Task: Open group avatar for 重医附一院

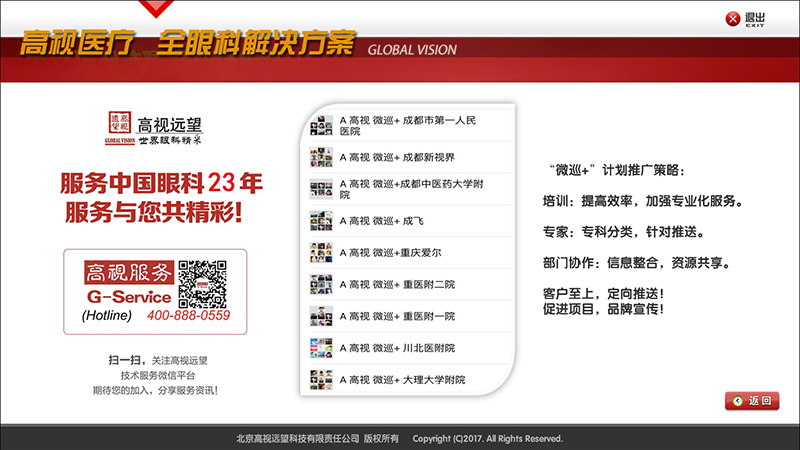Action: (321, 316)
